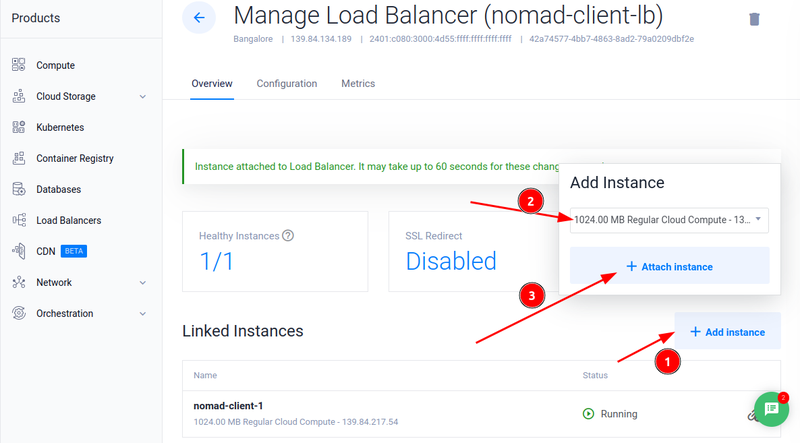The height and width of the screenshot is (443, 800).
Task: Click the Add instance button
Action: point(728,331)
